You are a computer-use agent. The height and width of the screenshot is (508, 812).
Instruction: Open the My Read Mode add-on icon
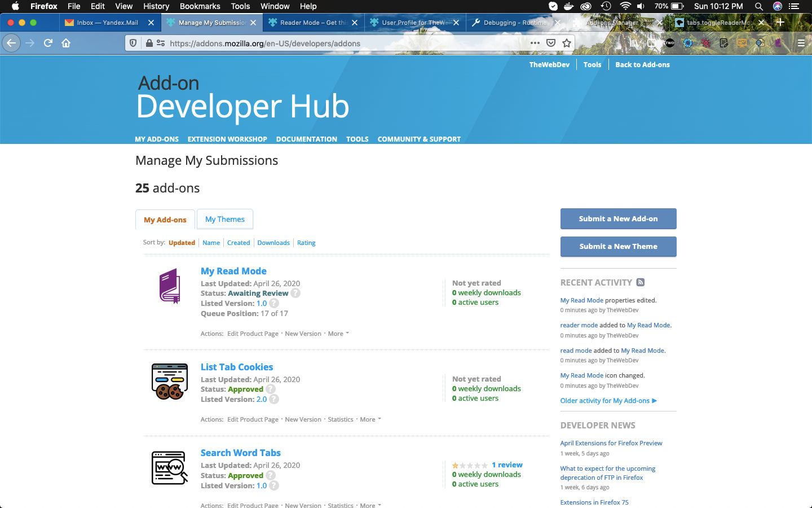tap(170, 286)
